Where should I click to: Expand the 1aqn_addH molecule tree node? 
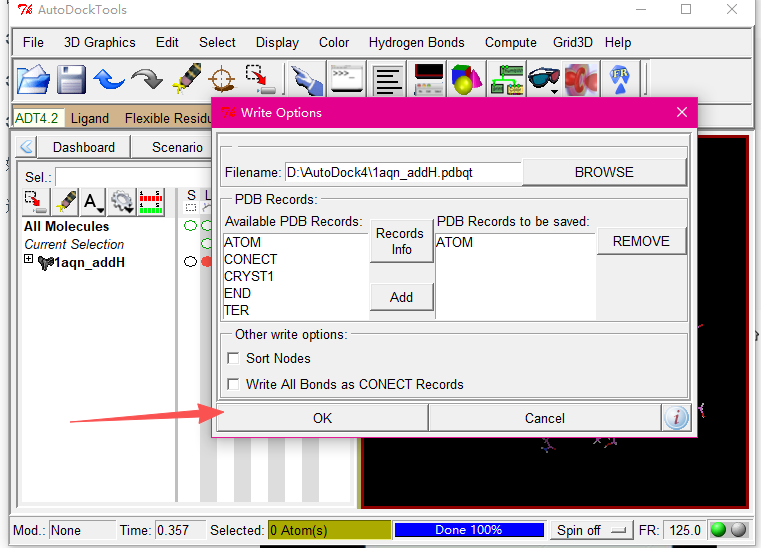tap(29, 261)
